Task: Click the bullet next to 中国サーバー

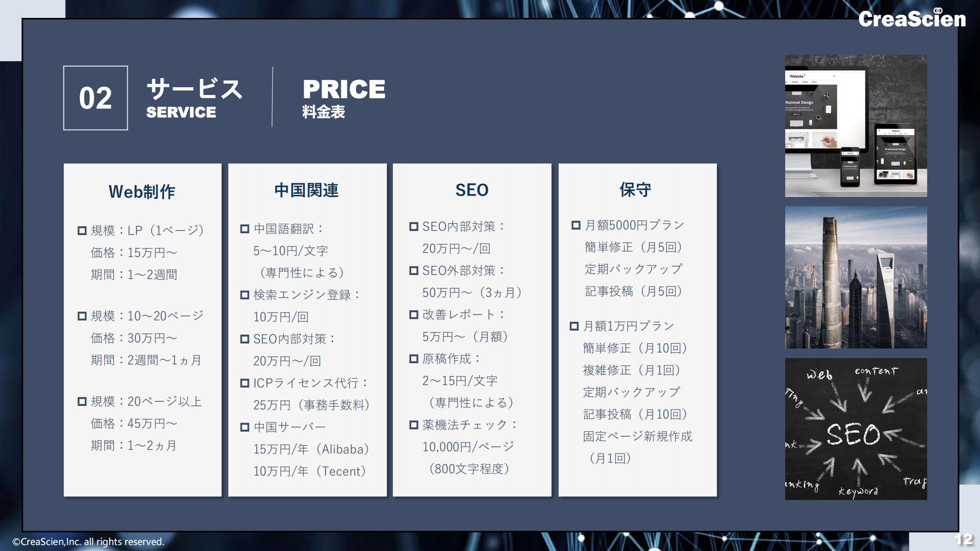Action: 245,427
